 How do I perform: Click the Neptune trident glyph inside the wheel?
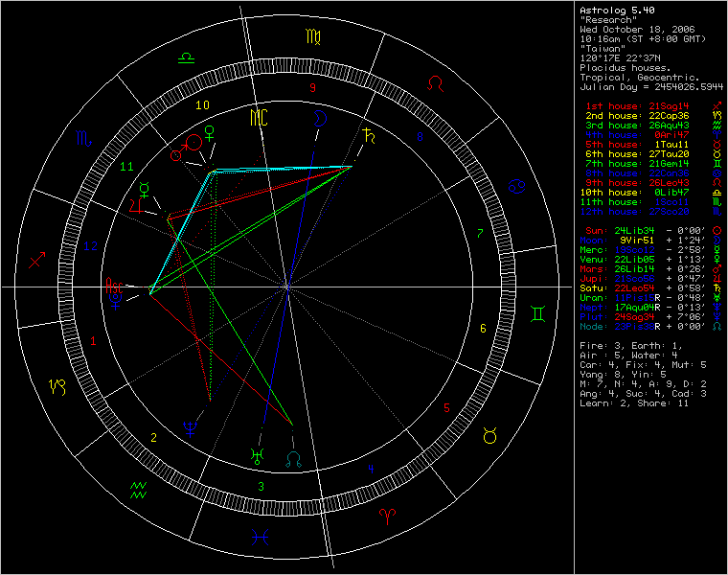(x=190, y=429)
